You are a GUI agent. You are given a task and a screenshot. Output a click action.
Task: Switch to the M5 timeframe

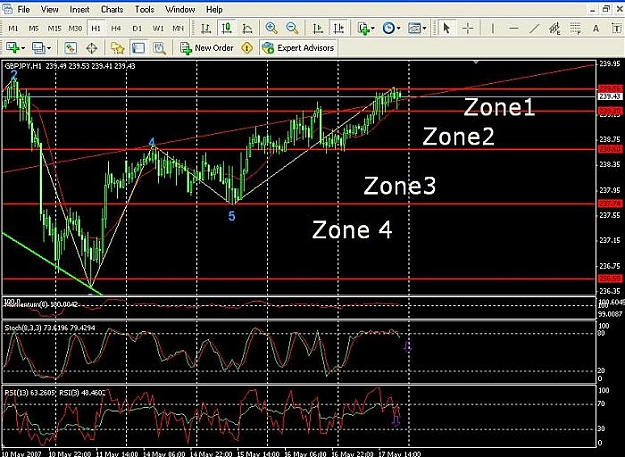(x=34, y=28)
